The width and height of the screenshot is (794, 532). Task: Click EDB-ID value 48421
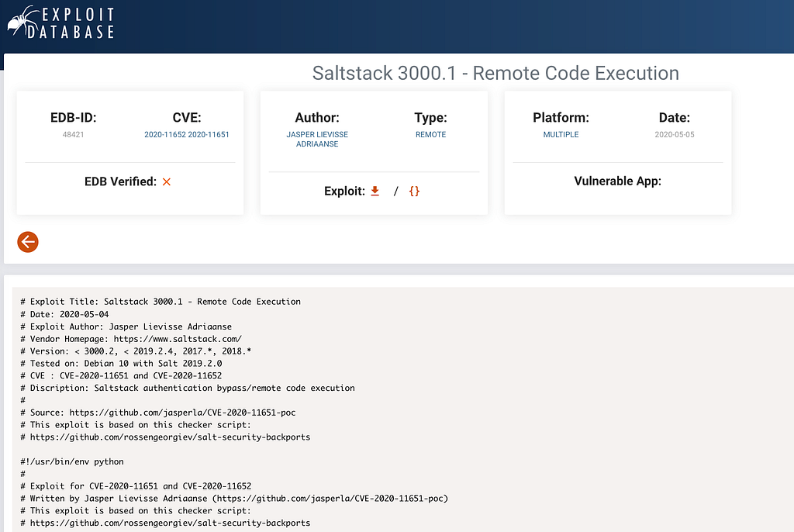[74, 134]
